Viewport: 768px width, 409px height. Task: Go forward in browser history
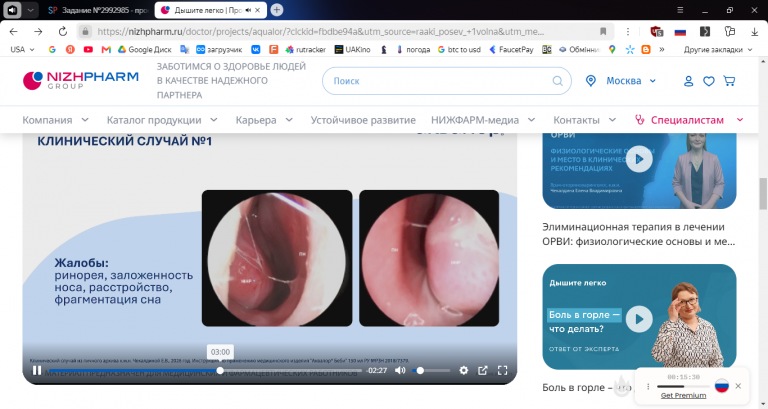tap(38, 31)
